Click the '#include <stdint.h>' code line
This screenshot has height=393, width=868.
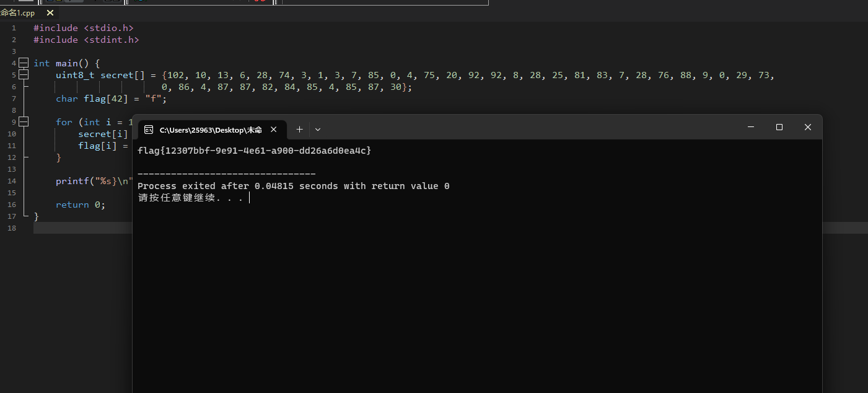coord(86,40)
